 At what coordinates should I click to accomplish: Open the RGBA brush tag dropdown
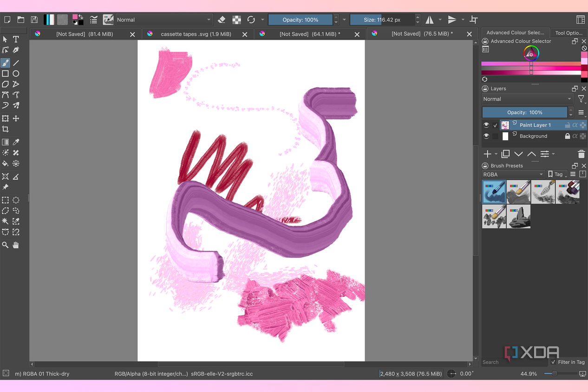tap(513, 174)
